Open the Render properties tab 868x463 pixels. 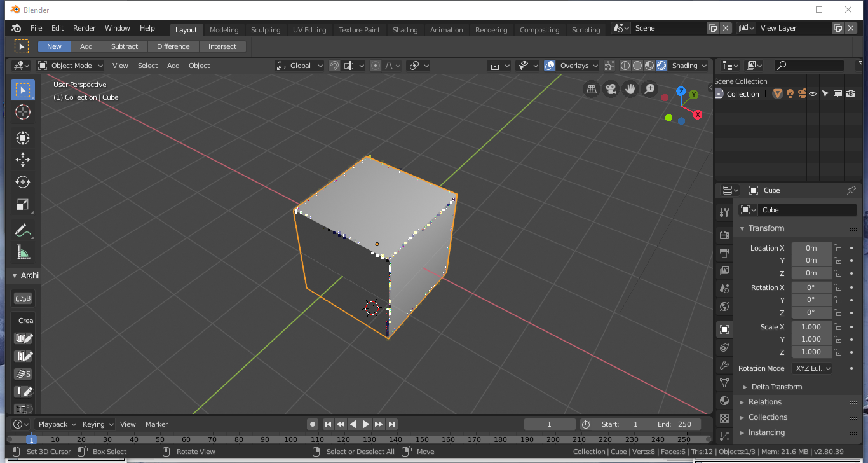coord(724,235)
